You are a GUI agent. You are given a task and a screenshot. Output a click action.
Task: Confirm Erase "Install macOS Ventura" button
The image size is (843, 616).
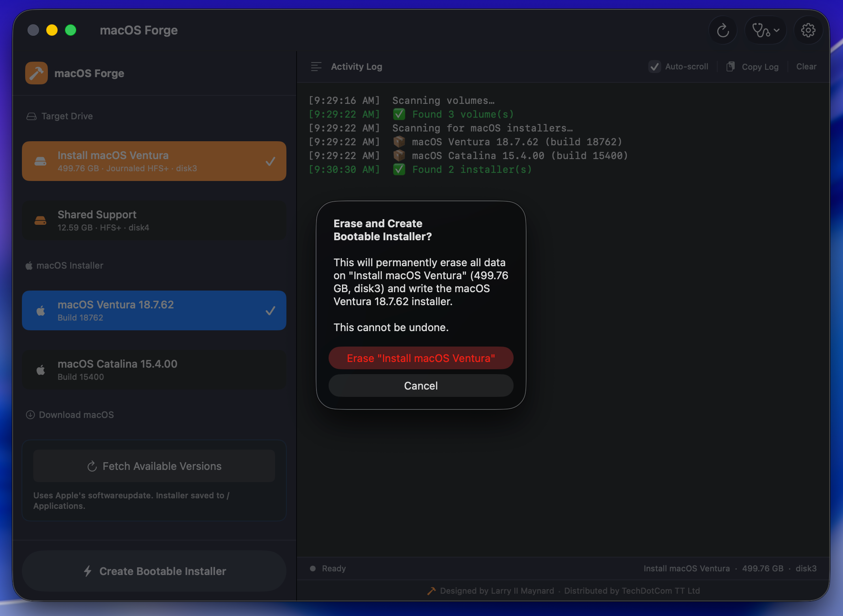coord(421,358)
